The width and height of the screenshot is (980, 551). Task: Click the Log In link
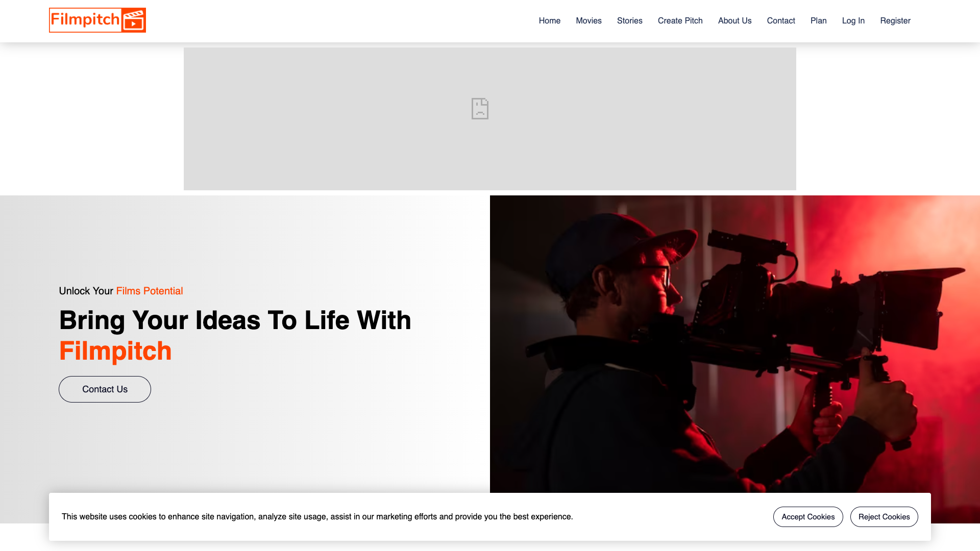tap(853, 21)
